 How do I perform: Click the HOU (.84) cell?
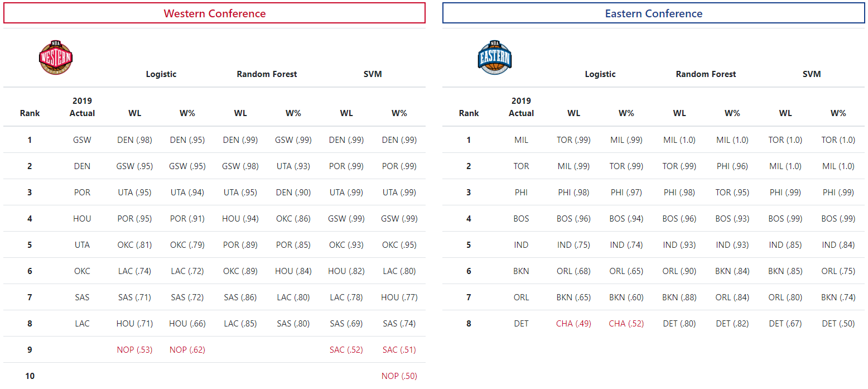pos(293,271)
